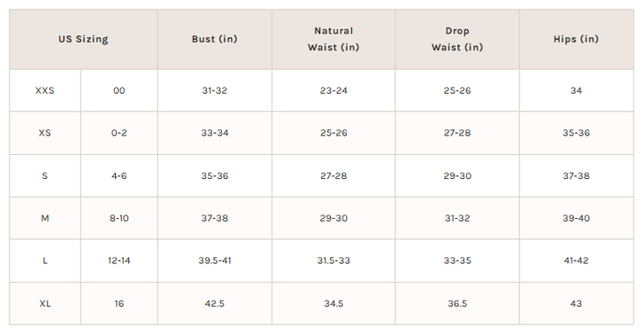Select hips value 34 for XXS
Image resolution: width=644 pixels, height=334 pixels.
[x=576, y=90]
